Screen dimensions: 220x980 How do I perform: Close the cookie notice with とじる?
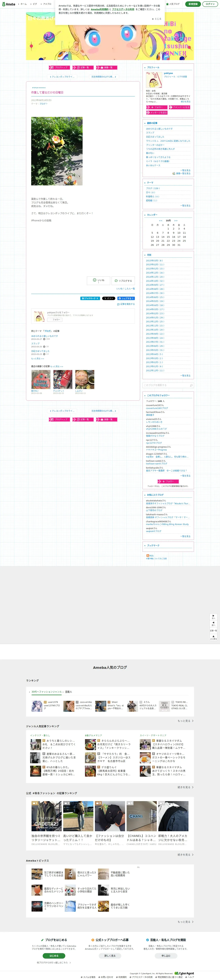click(x=156, y=19)
